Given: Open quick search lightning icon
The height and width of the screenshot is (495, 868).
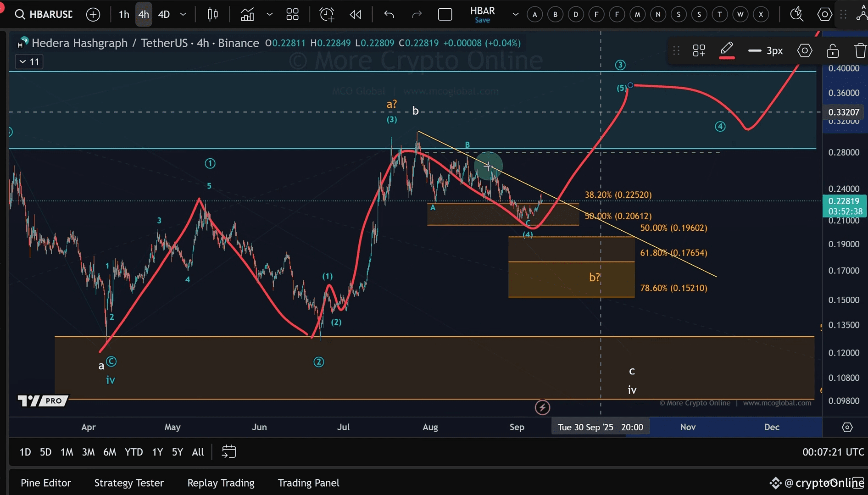Looking at the screenshot, I should tap(797, 14).
